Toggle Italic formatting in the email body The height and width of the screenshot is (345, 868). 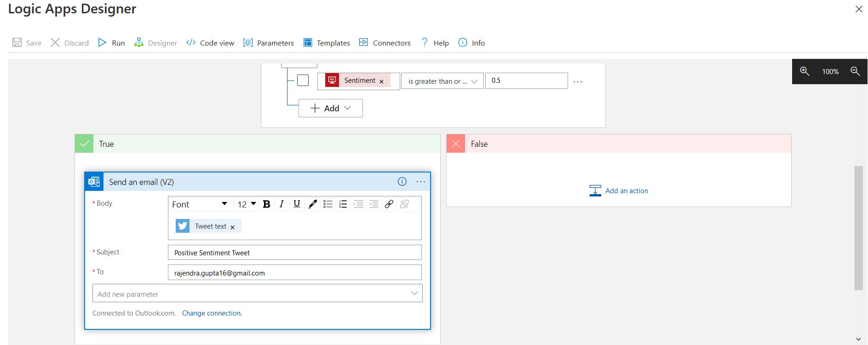282,204
